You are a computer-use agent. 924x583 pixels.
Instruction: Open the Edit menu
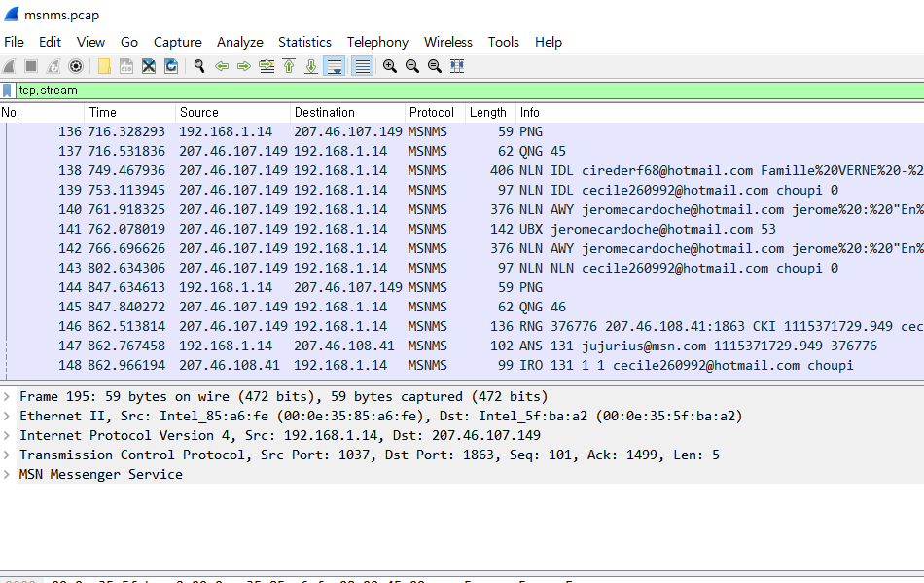click(x=50, y=42)
